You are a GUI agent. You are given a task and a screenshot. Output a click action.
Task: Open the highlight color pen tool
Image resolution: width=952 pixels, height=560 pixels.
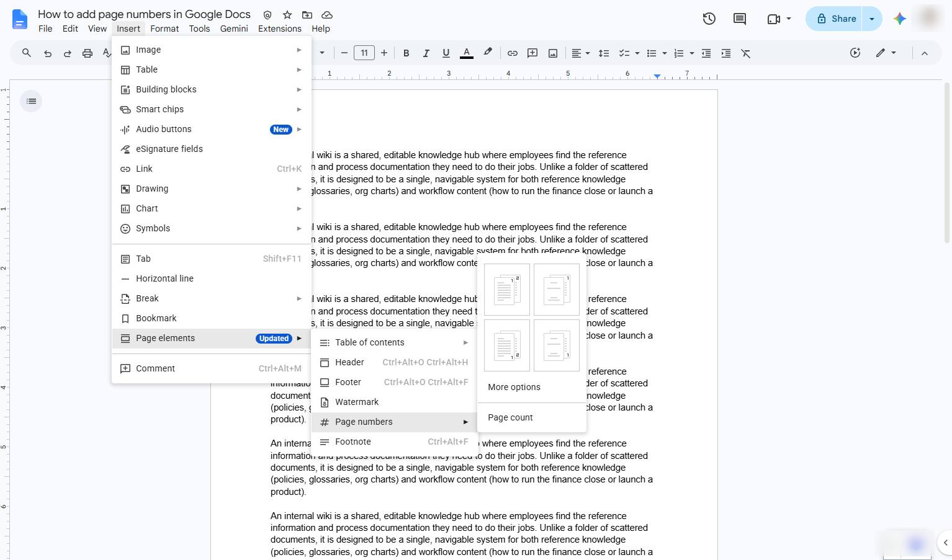point(488,53)
